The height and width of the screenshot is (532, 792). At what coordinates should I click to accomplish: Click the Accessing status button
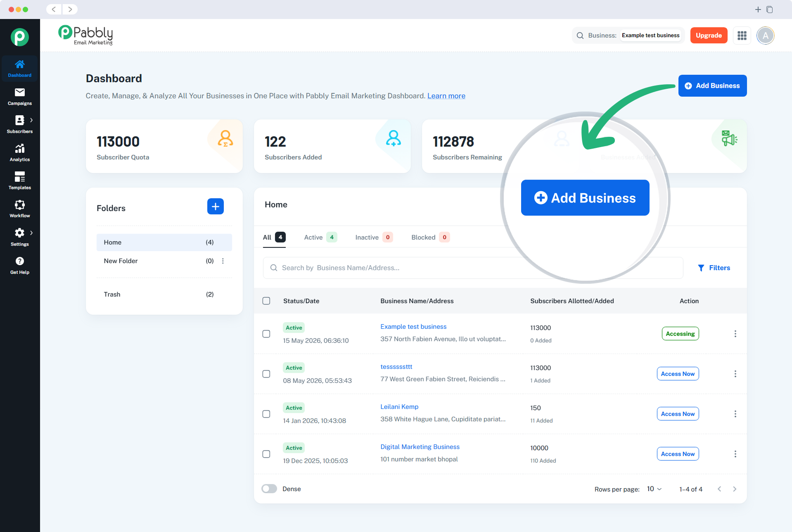point(681,334)
